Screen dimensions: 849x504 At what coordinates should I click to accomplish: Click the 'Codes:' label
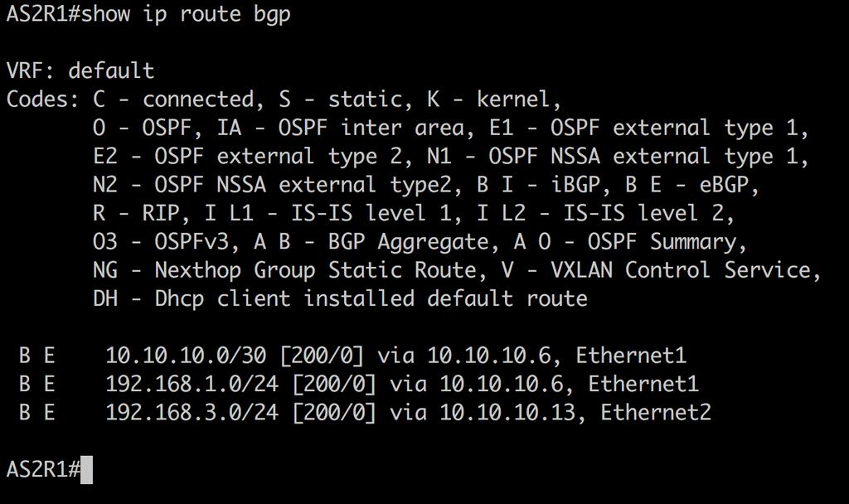(x=43, y=99)
